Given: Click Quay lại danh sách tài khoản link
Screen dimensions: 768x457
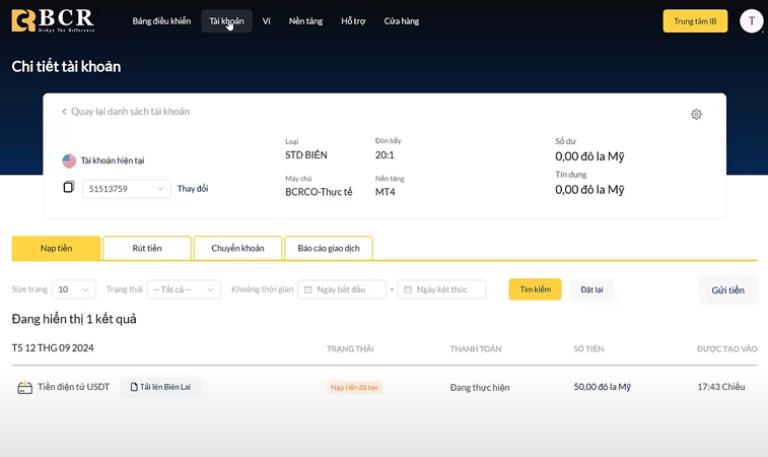Looking at the screenshot, I should coord(125,112).
